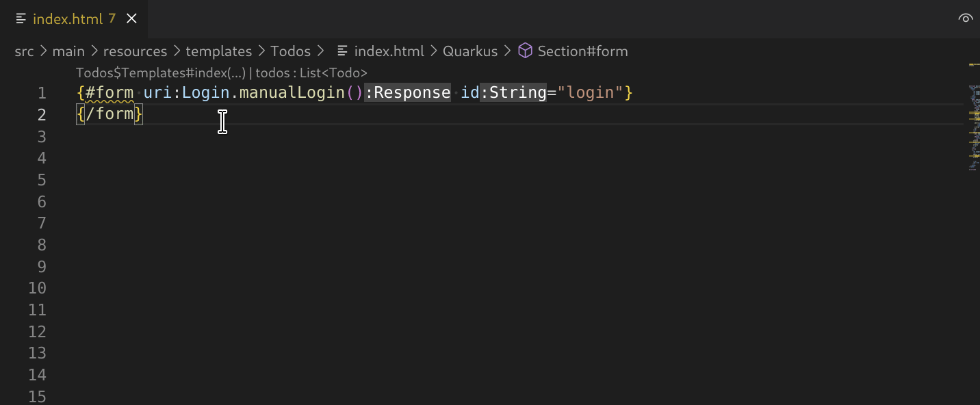Click line number 1 to select the line
Screen dimensions: 980x405
(41, 92)
